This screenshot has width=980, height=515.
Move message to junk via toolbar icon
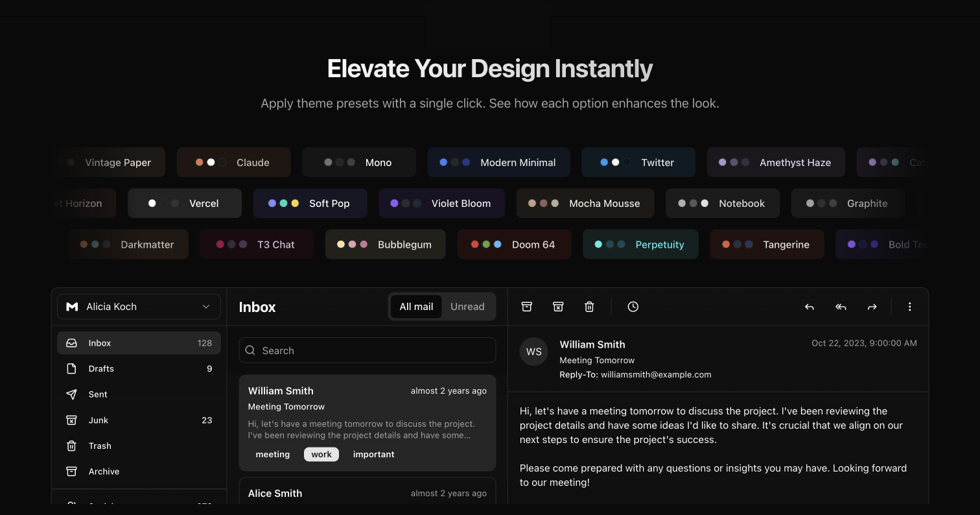(x=558, y=307)
